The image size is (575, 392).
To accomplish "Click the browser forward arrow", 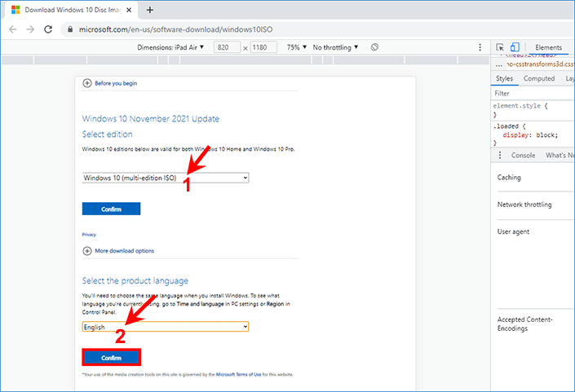I will 30,29.
